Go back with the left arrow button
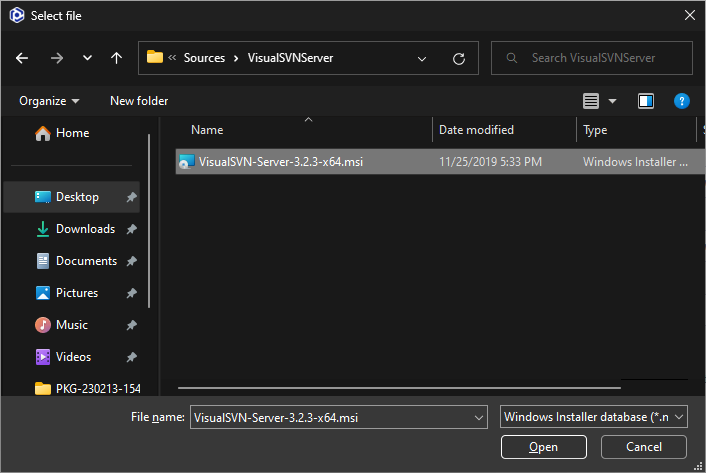Screen dimensions: 706x473 pos(22,58)
